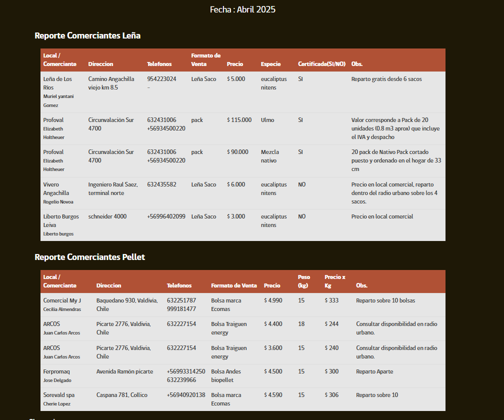Screen dimensions: 504x420
Task: Click 'Cherie Lopez' owner name
Action: click(57, 404)
